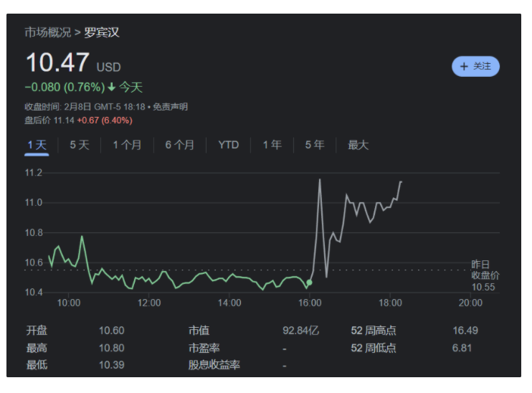The height and width of the screenshot is (393, 532).
Task: Click the 盘后价 11.14 after-hours price
Action: click(x=64, y=120)
